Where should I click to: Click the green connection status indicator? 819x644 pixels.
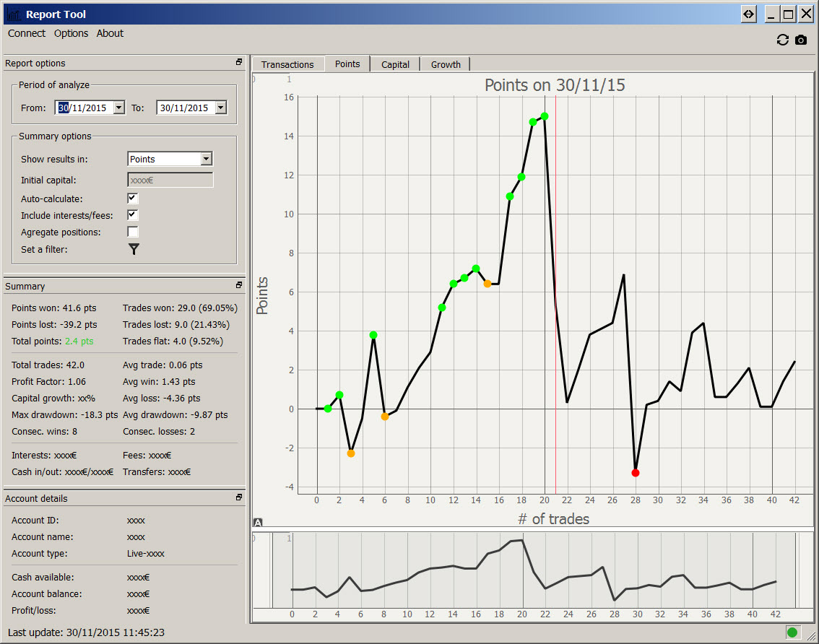[x=792, y=632]
